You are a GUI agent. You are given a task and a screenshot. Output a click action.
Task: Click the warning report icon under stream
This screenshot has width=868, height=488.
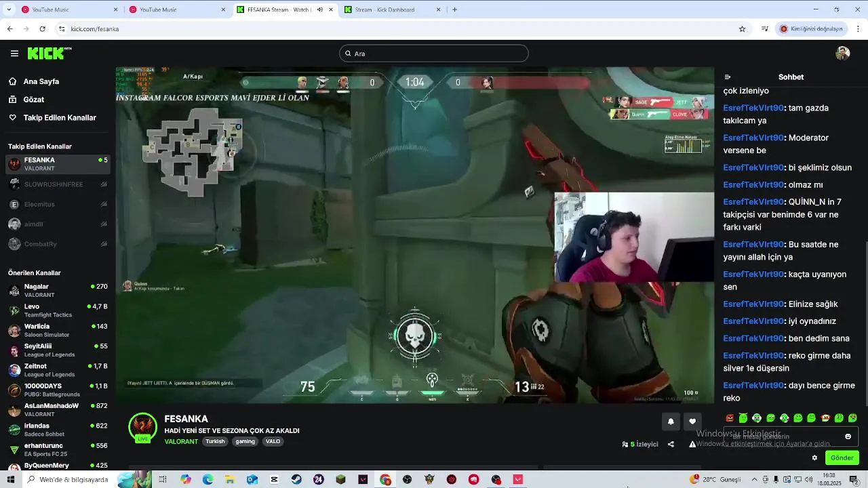click(692, 445)
